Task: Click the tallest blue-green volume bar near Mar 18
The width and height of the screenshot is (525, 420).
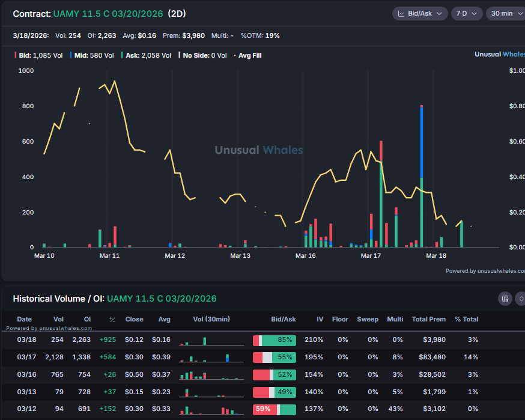Action: [422, 176]
